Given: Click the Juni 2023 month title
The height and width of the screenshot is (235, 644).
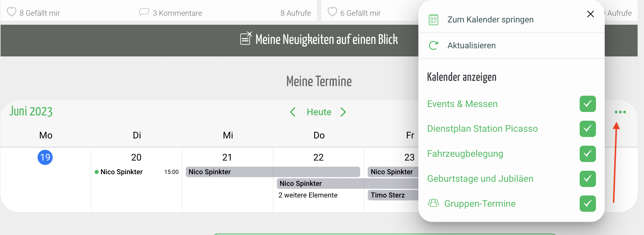Looking at the screenshot, I should click(x=31, y=111).
